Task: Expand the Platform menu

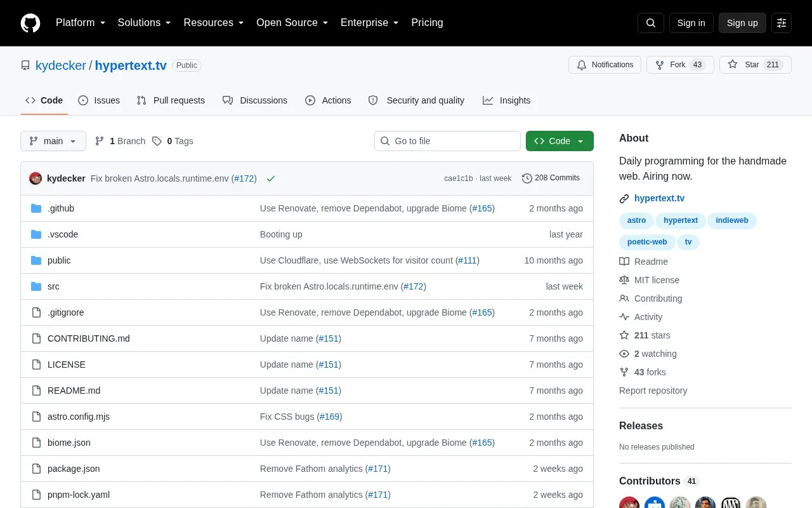Action: [x=81, y=23]
